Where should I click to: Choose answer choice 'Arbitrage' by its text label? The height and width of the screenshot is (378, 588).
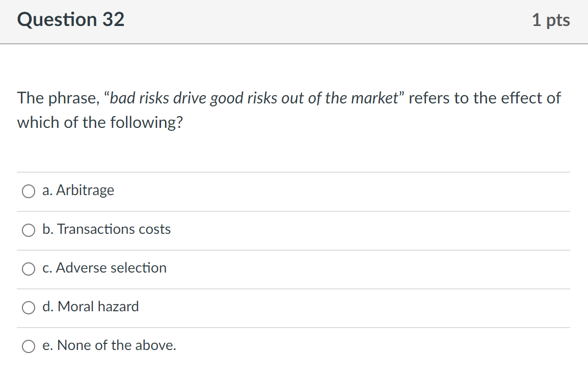click(x=78, y=191)
